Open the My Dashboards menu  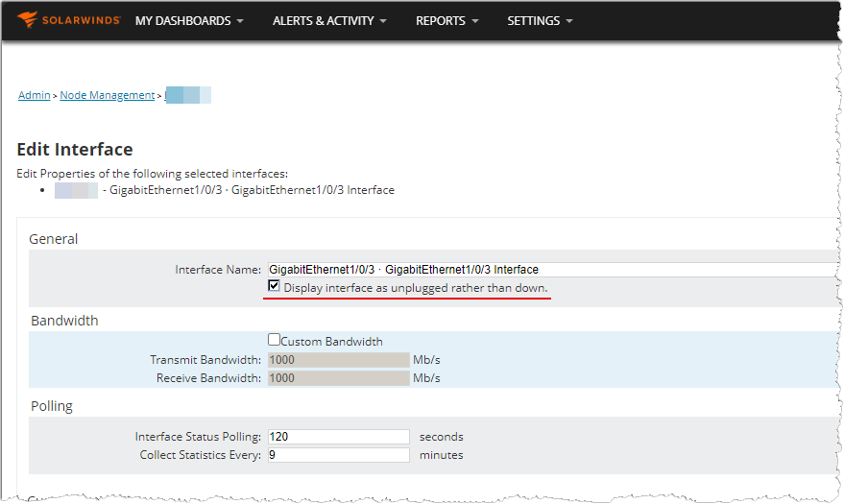point(189,21)
